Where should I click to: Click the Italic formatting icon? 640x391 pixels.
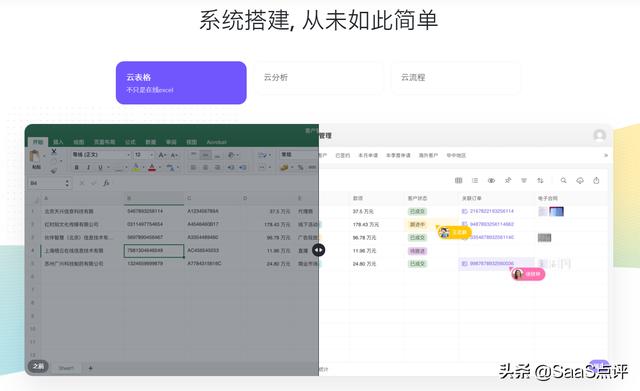[x=88, y=167]
